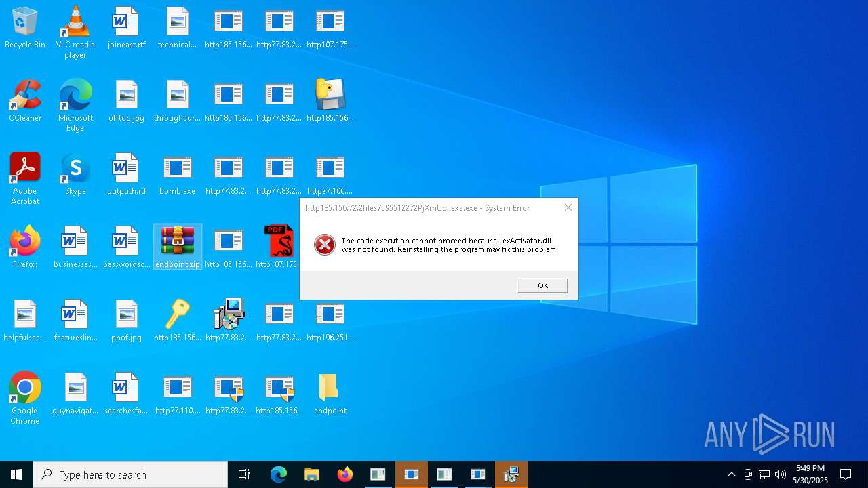Select the Python floppy-disk http185.156... icon
The image size is (868, 488).
[330, 102]
